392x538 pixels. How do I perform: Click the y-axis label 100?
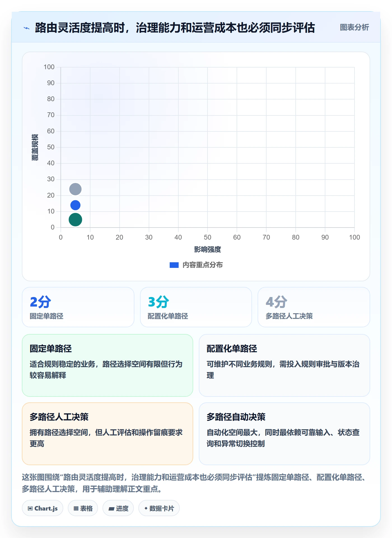(49, 67)
